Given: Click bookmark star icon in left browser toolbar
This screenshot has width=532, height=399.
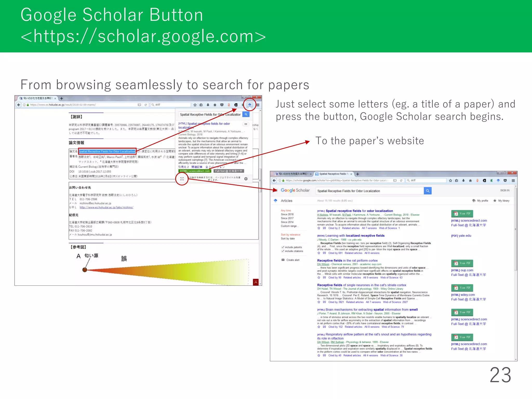Looking at the screenshot, I should 195,105.
